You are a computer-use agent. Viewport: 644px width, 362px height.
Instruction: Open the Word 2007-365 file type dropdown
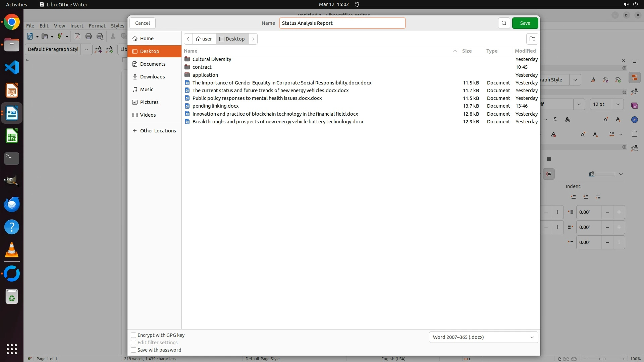pyautogui.click(x=483, y=337)
